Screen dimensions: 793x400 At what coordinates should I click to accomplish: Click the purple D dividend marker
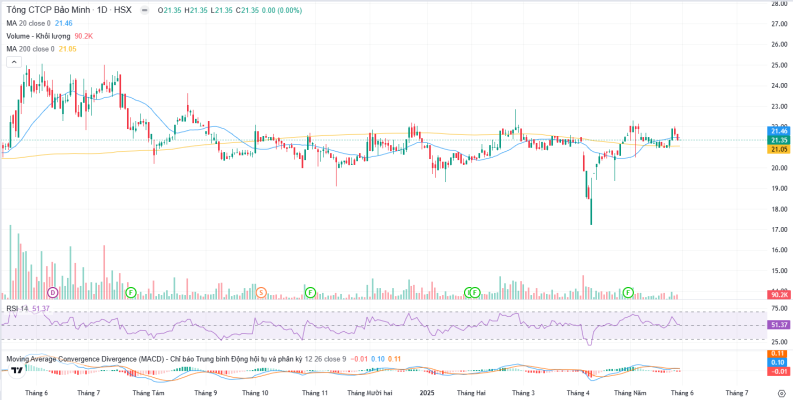(x=53, y=292)
